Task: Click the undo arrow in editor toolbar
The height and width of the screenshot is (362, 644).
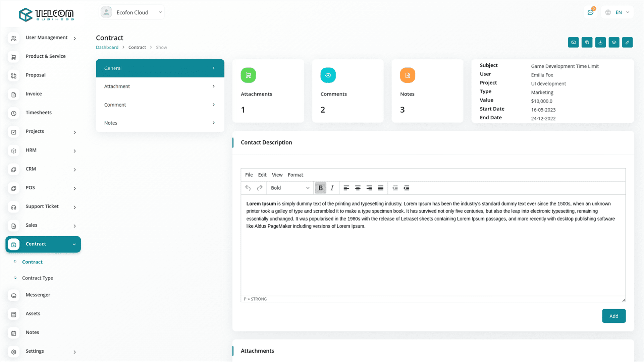Action: point(248,188)
